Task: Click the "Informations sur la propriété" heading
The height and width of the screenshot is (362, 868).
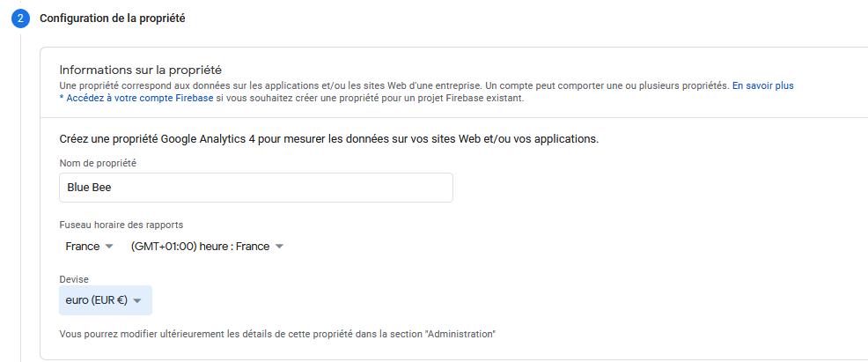Action: click(x=141, y=70)
